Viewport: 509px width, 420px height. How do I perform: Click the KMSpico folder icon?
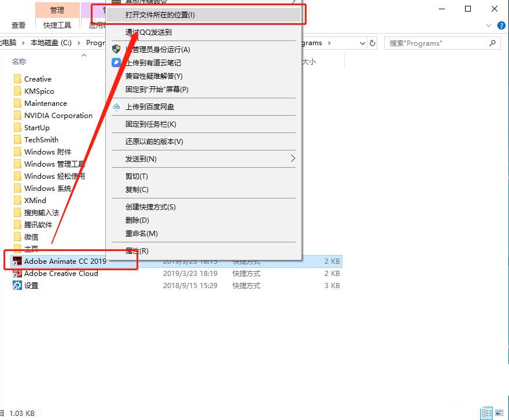(x=17, y=91)
